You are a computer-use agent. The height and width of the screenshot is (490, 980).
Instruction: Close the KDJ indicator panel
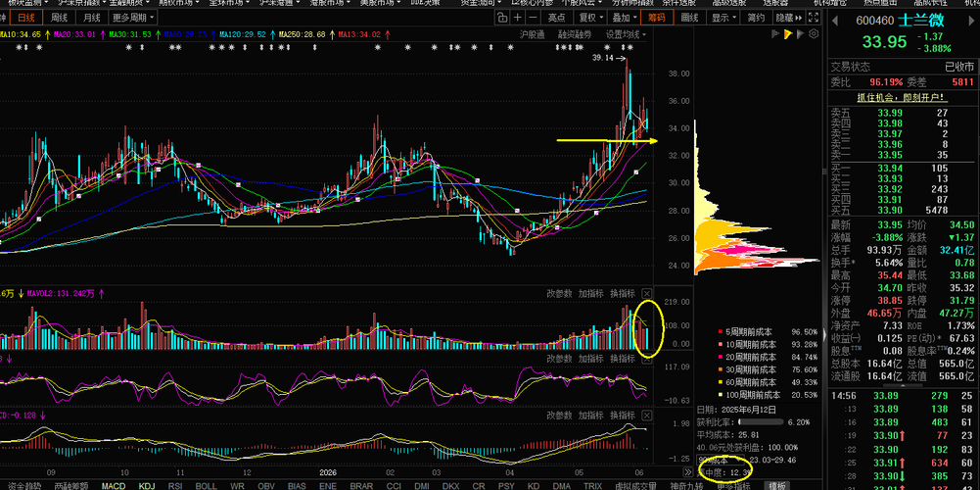click(x=647, y=359)
